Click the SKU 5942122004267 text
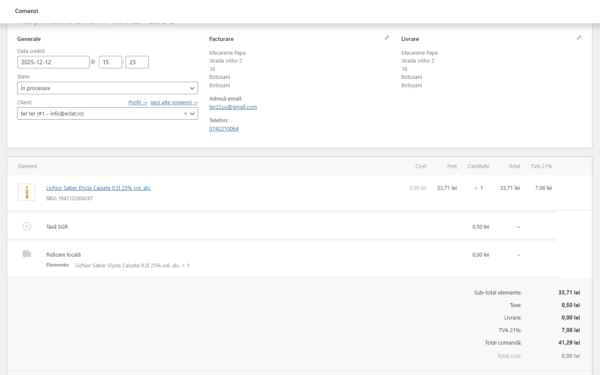This screenshot has height=375, width=600. click(x=70, y=198)
